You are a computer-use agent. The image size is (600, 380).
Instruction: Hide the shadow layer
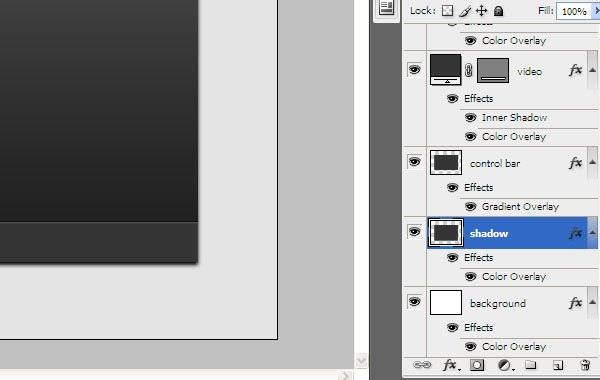click(x=414, y=232)
